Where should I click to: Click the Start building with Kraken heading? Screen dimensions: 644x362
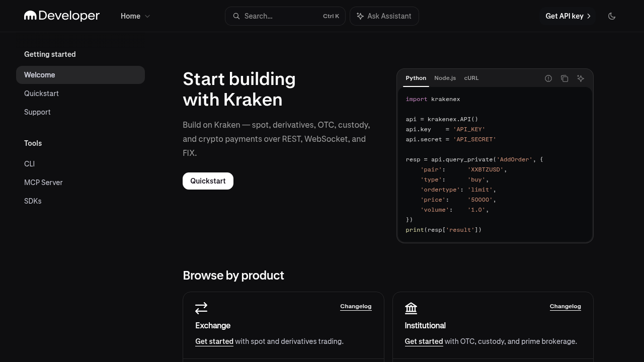click(239, 89)
